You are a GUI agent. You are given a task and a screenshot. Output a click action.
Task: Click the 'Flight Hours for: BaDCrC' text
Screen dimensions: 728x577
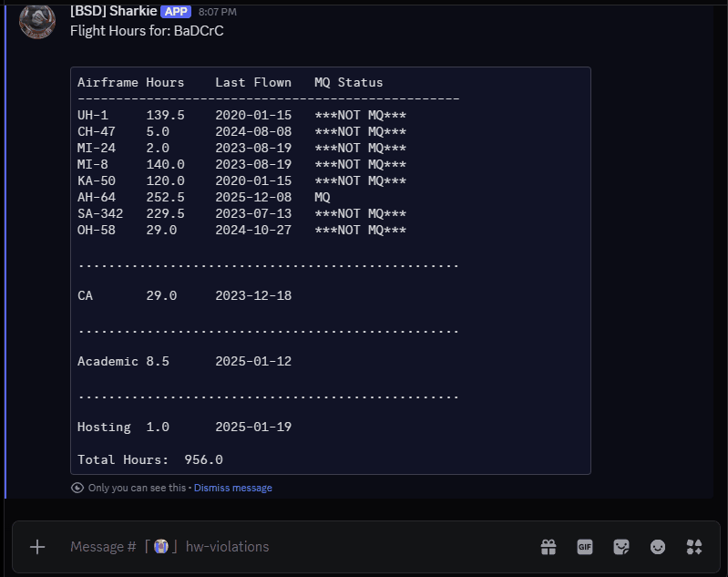[147, 31]
